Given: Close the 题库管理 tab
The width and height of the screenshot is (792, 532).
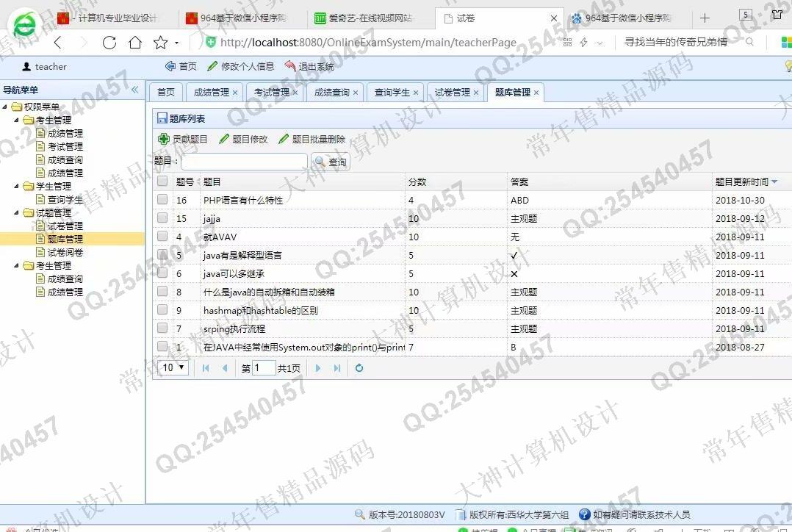Looking at the screenshot, I should [536, 93].
